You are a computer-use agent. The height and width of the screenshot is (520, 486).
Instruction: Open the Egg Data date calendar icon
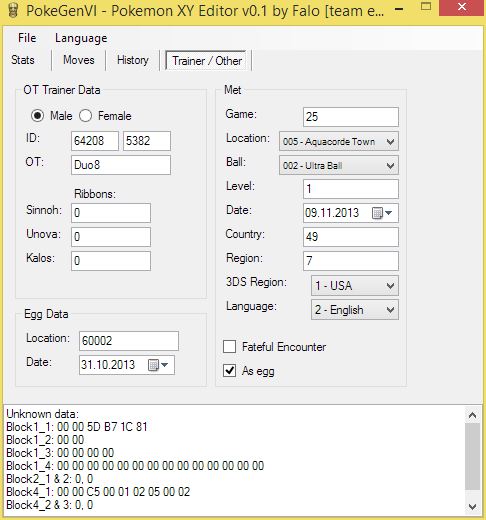tap(157, 365)
